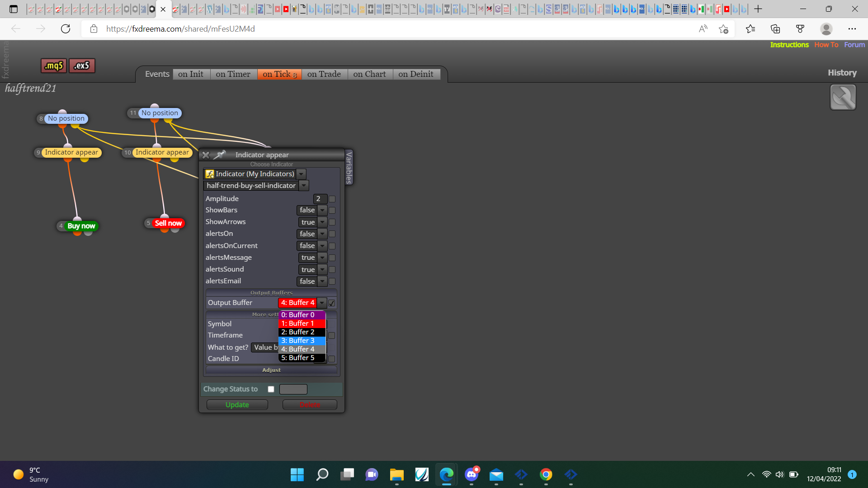Open alertsOn false dropdown

coord(322,234)
